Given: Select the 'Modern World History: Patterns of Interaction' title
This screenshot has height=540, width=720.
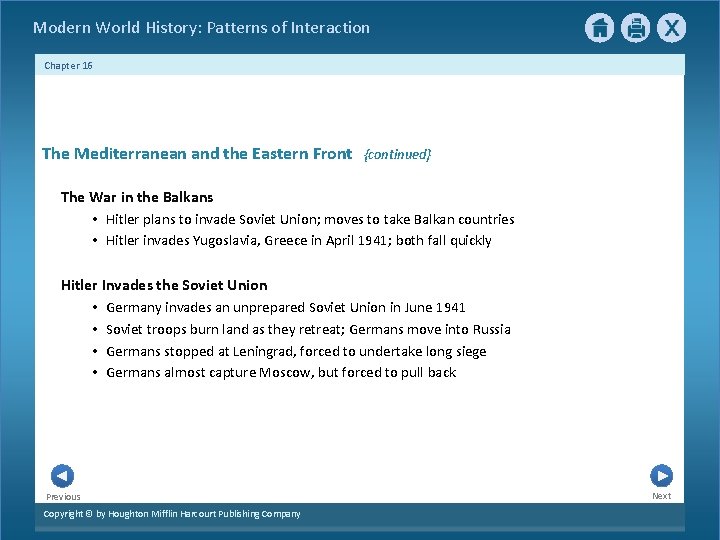Looking at the screenshot, I should (x=201, y=28).
